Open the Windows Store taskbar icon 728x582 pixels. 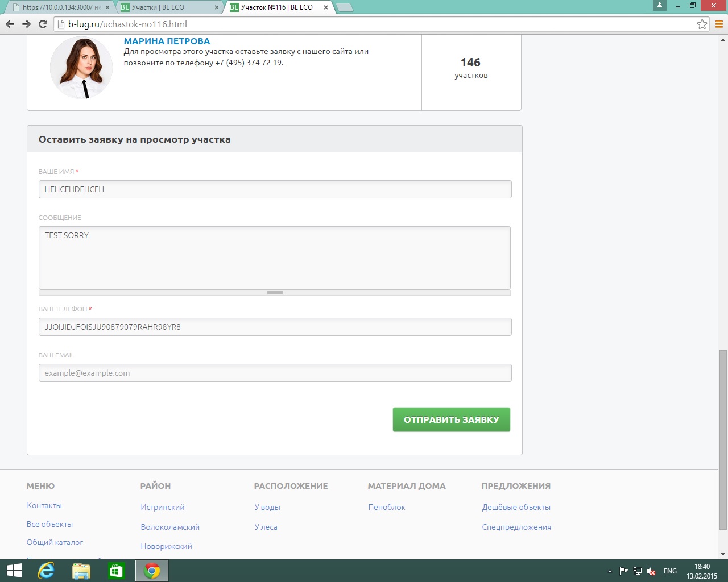116,571
